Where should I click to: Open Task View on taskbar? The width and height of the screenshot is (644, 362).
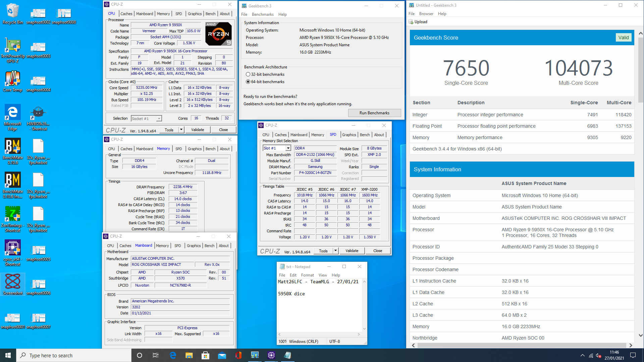tap(156, 355)
